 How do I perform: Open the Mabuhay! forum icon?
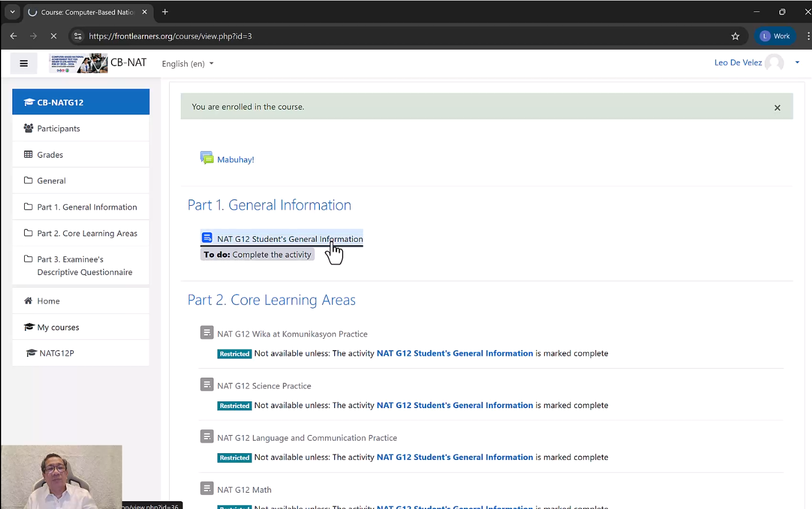tap(207, 158)
